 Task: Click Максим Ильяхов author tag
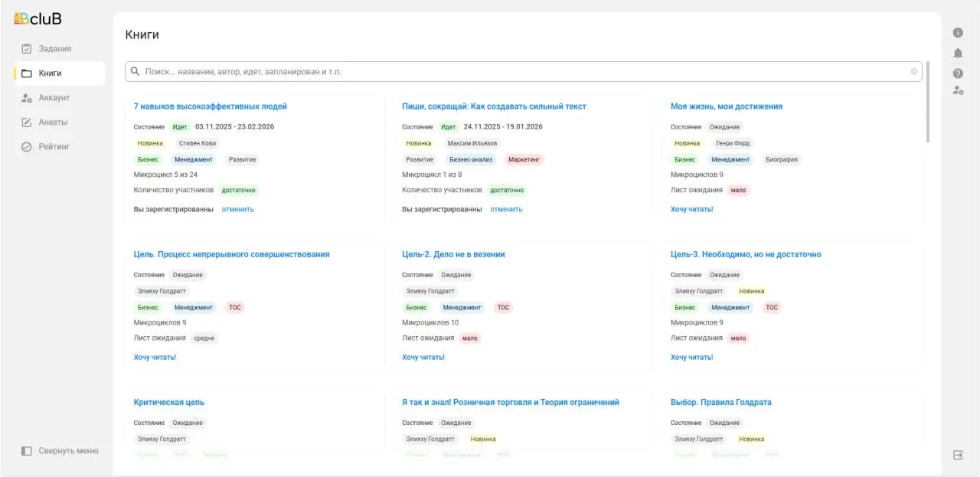pos(472,143)
